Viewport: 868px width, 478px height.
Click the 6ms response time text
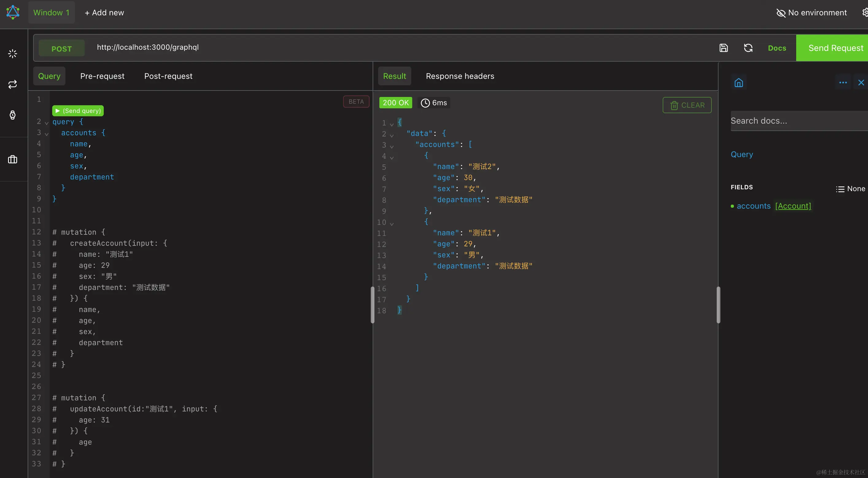pos(440,103)
